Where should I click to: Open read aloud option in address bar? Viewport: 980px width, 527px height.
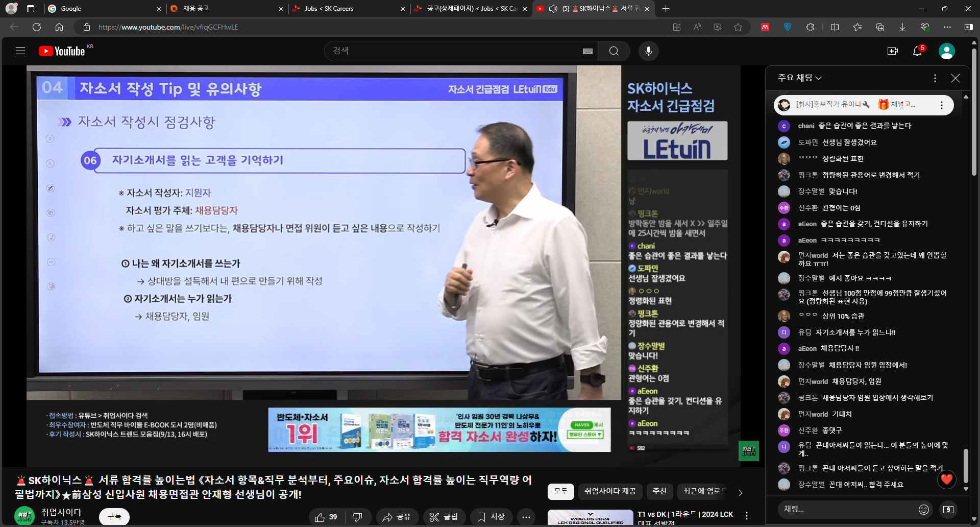pyautogui.click(x=697, y=27)
